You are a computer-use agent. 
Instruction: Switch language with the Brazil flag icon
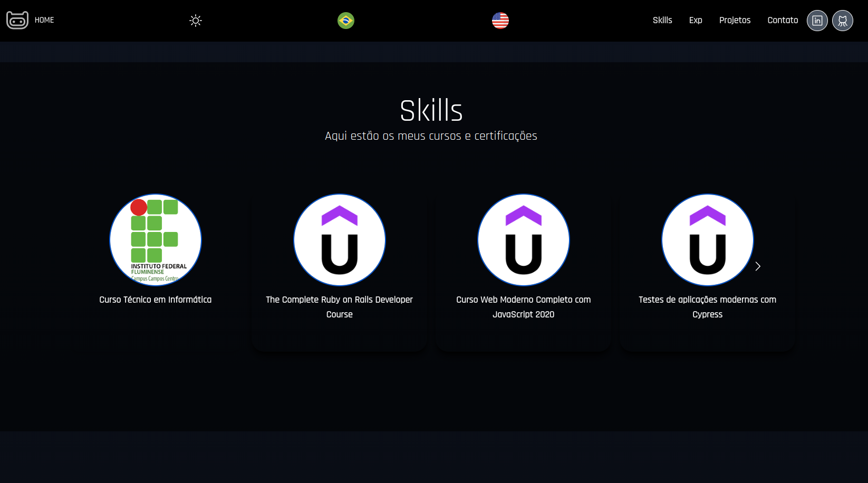(346, 21)
